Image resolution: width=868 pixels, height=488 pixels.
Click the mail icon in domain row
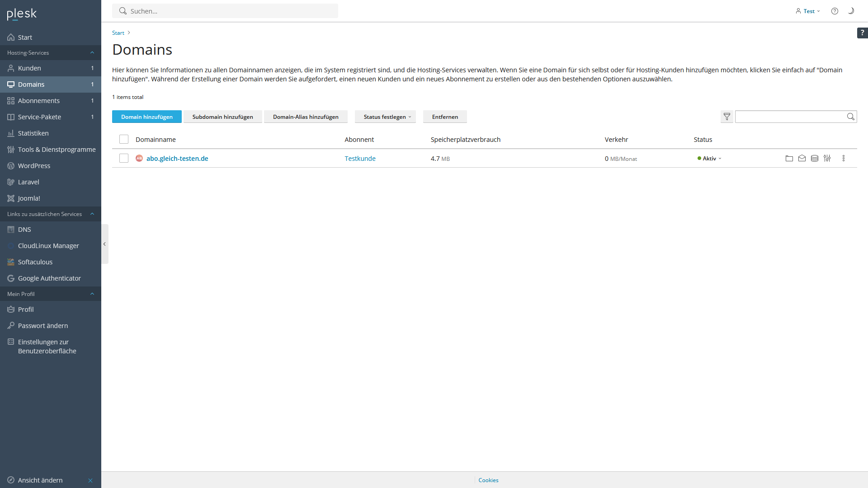point(802,159)
